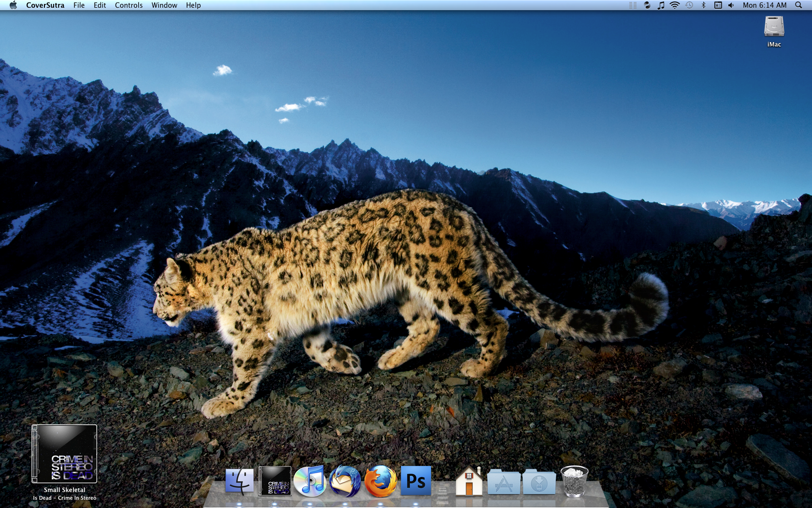Open the CoverSutra application menu
The width and height of the screenshot is (812, 508).
tap(45, 5)
